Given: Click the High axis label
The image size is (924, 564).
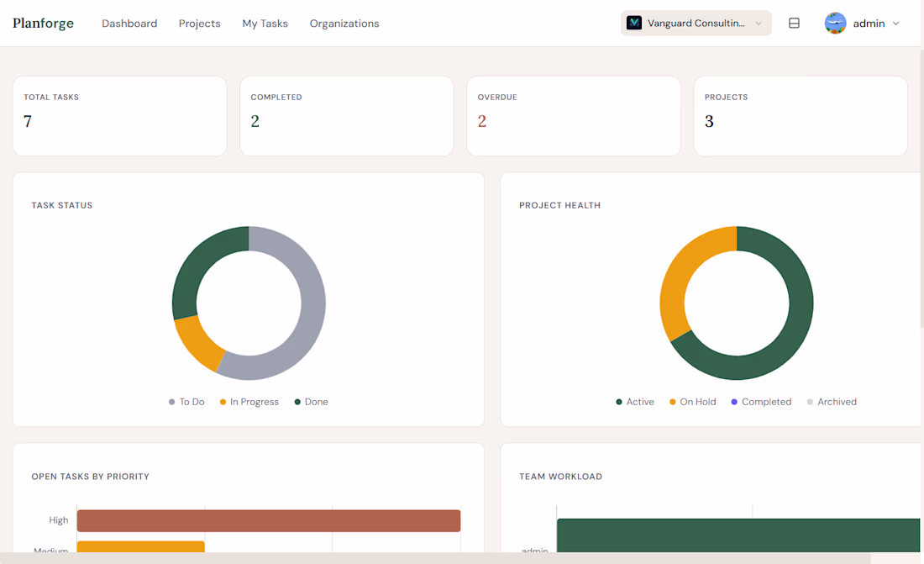Looking at the screenshot, I should tap(58, 520).
